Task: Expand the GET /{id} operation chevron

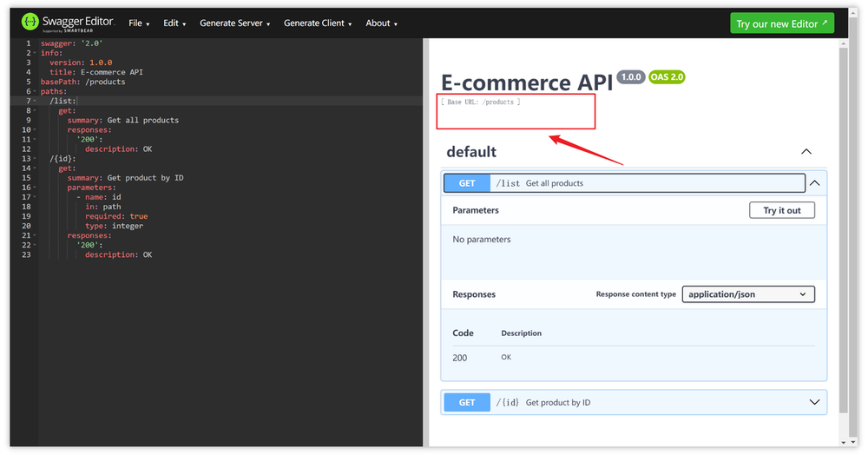Action: 814,402
